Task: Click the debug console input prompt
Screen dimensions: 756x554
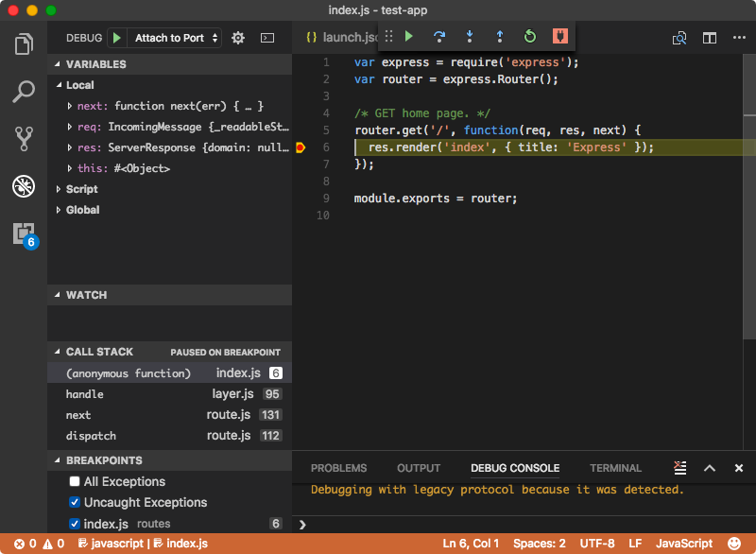Action: [x=524, y=525]
